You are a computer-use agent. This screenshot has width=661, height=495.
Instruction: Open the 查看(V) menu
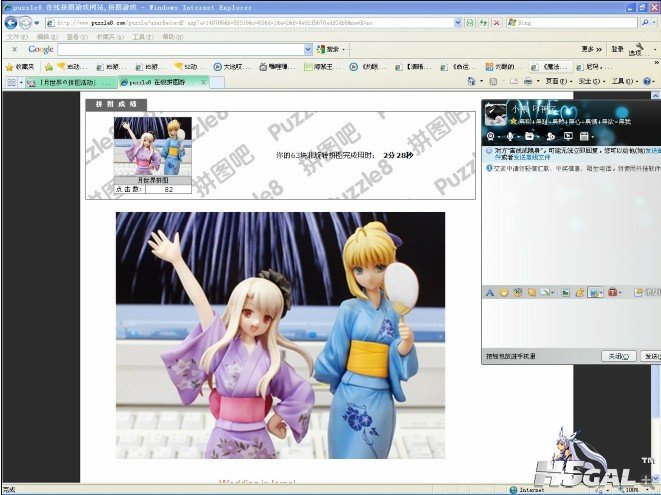coord(77,37)
